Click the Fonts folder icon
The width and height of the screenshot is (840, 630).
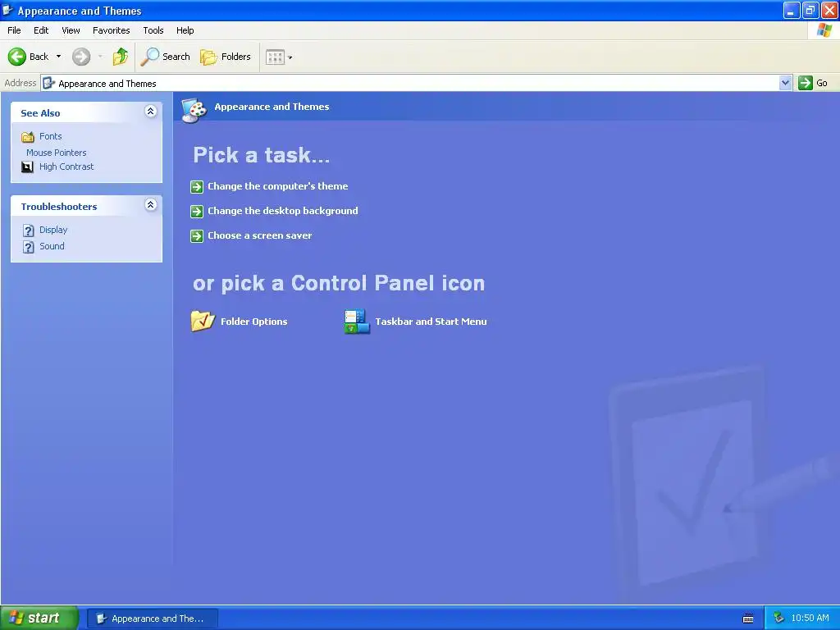pyautogui.click(x=28, y=137)
